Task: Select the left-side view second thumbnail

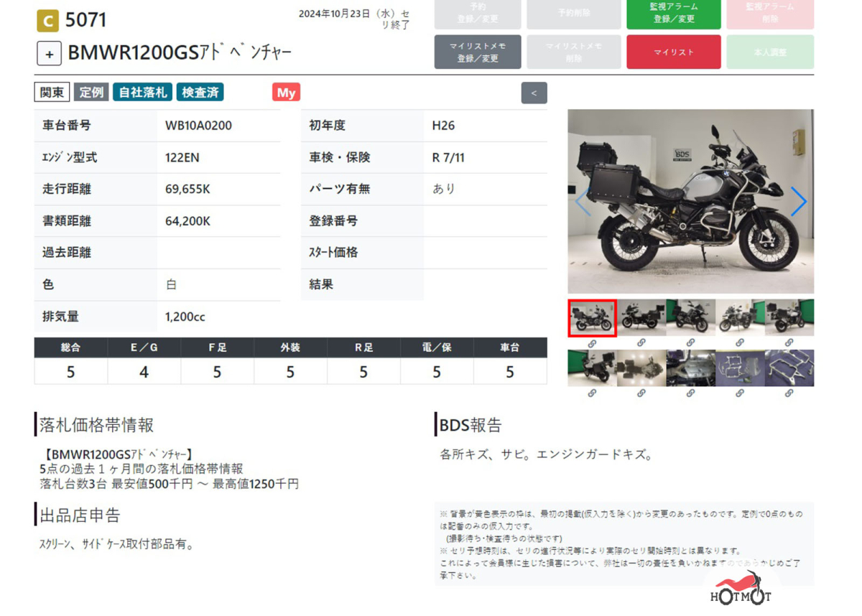Action: pos(641,318)
